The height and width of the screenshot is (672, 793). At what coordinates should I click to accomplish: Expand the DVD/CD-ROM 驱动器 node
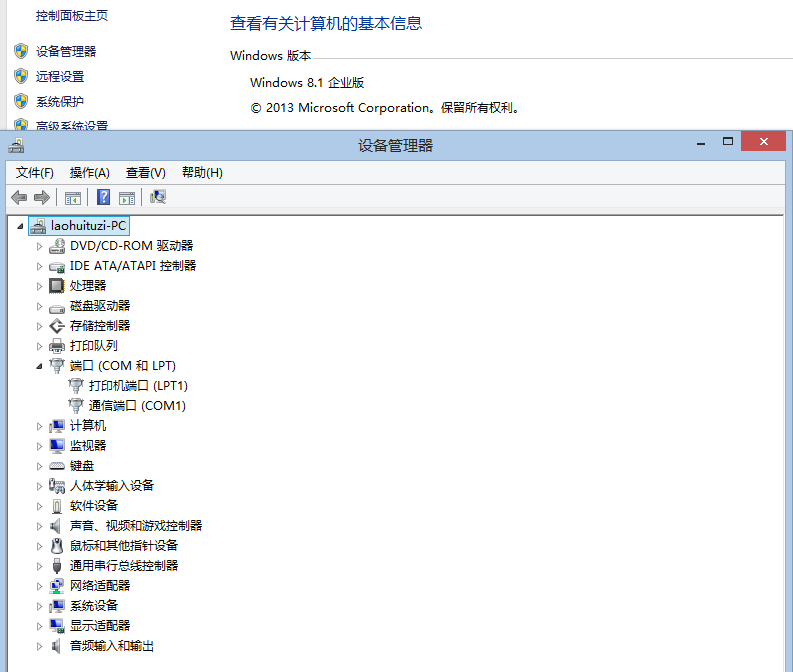pyautogui.click(x=40, y=246)
